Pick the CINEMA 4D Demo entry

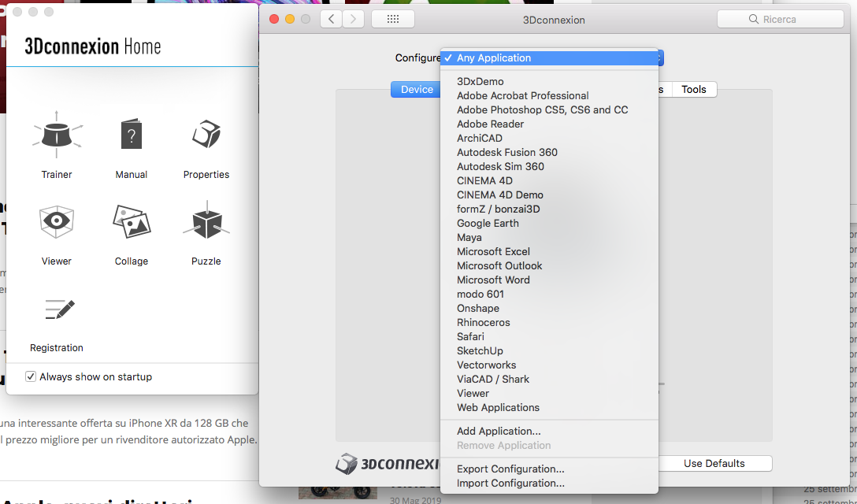click(549, 195)
